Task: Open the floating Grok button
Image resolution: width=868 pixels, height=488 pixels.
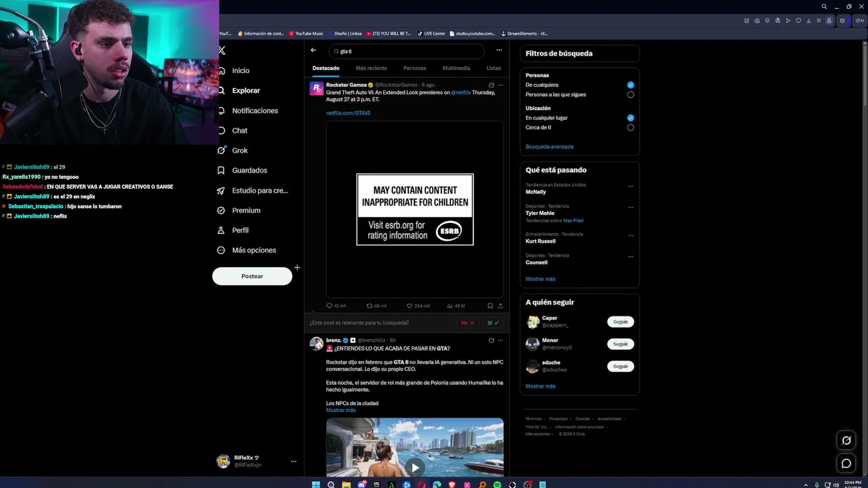Action: tap(846, 441)
